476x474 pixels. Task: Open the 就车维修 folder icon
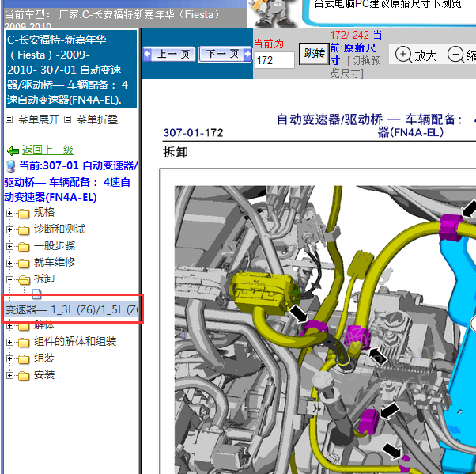[24, 264]
